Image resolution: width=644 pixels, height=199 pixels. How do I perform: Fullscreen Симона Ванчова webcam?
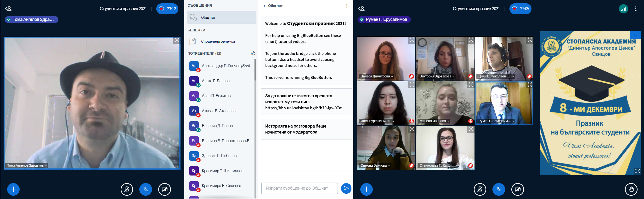[412, 129]
